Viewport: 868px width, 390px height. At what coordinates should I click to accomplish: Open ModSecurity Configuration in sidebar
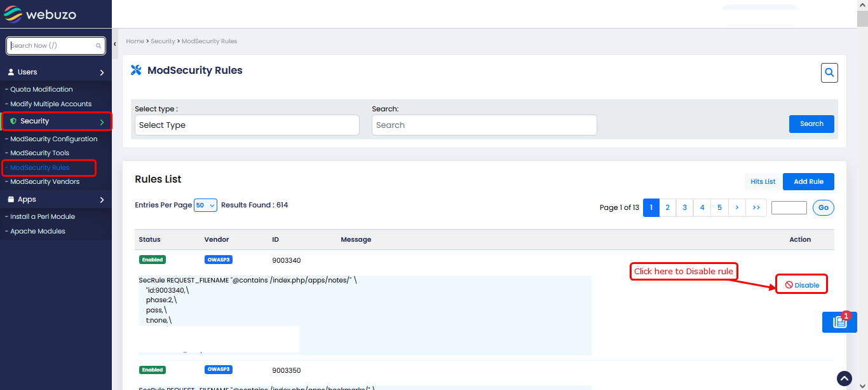pyautogui.click(x=53, y=139)
